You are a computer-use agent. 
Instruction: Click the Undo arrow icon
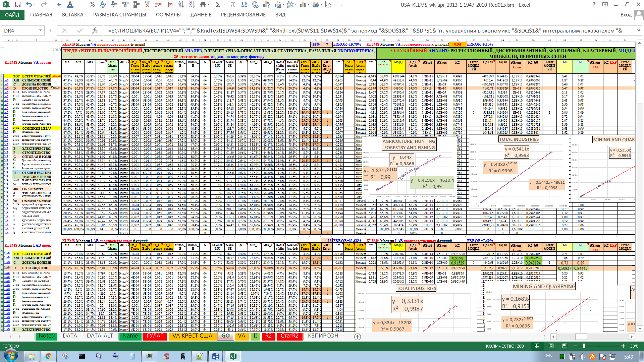click(29, 5)
